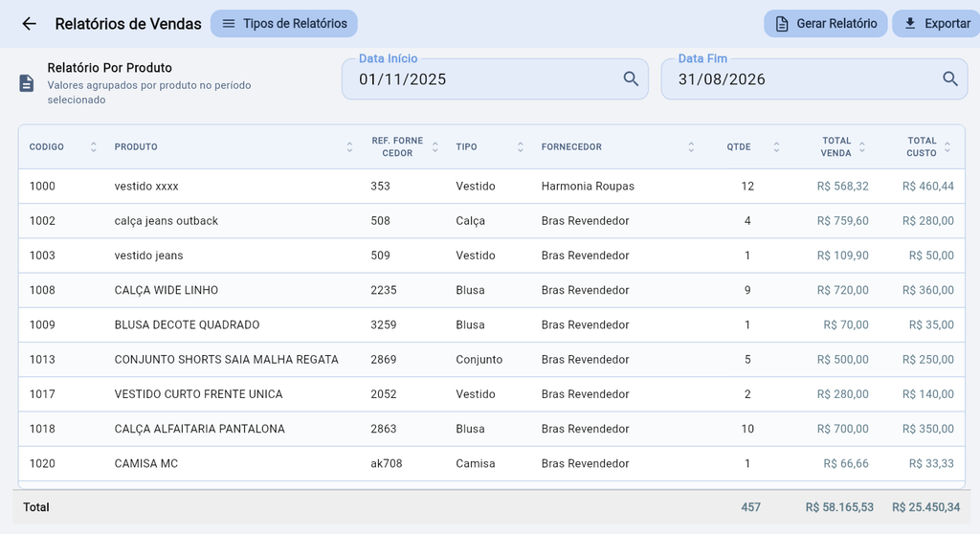Go back using the arrow icon
Viewport: 980px width, 534px height.
[30, 24]
